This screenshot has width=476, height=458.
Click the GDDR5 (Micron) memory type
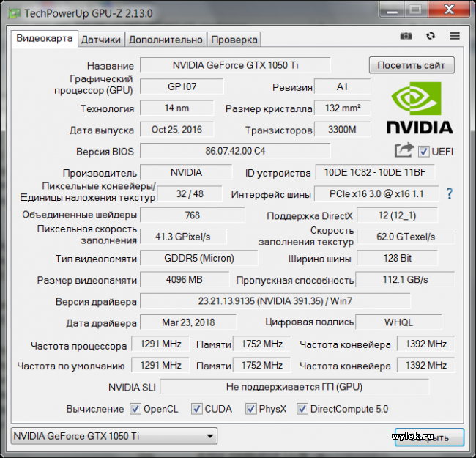(x=199, y=258)
